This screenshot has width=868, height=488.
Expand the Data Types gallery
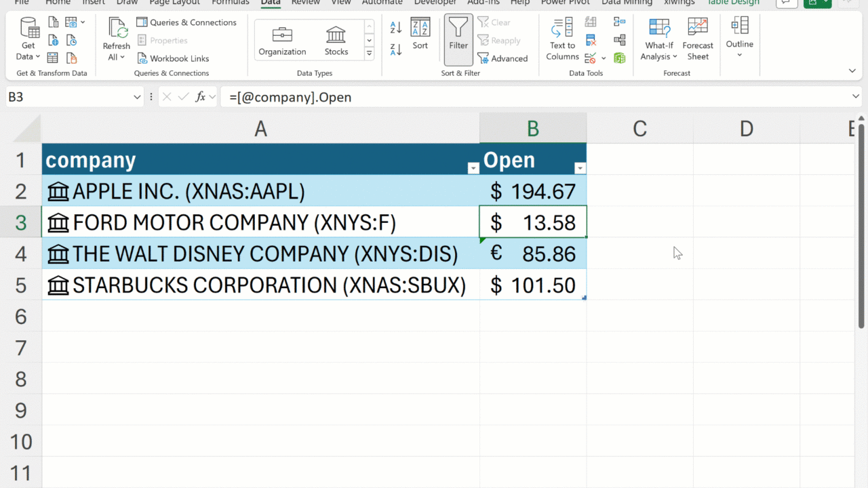point(370,54)
